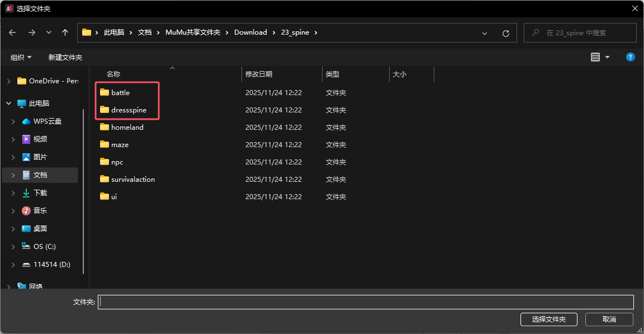Image resolution: width=644 pixels, height=334 pixels.
Task: Open the view options dropdown arrow
Action: tap(608, 57)
